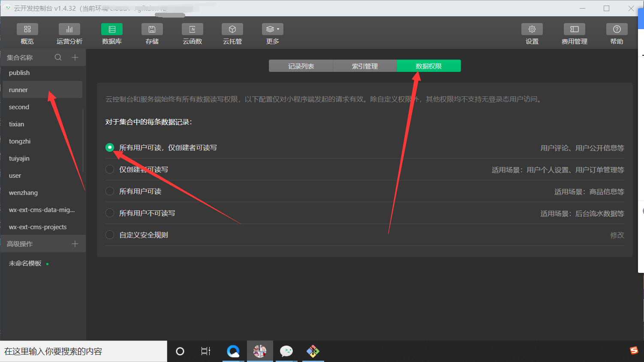The height and width of the screenshot is (362, 644).
Task: Open the 存储 storage icon
Action: tap(152, 29)
